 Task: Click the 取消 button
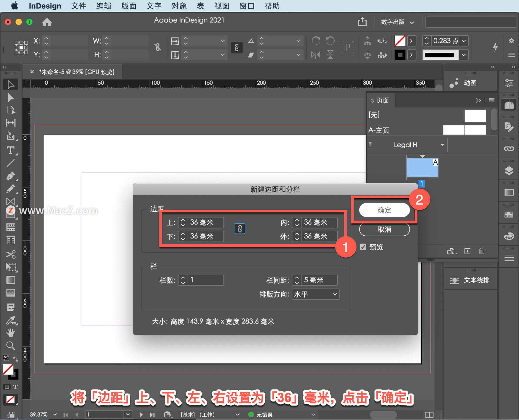[x=384, y=229]
